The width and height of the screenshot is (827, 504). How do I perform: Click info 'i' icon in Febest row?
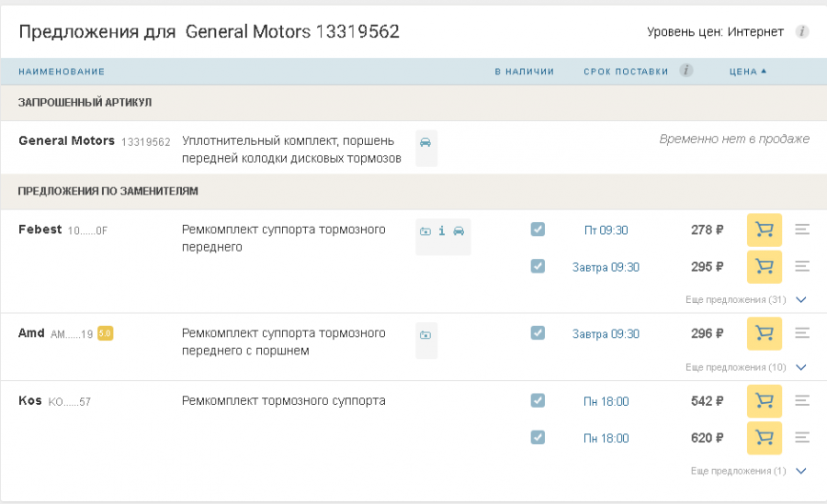(x=442, y=230)
